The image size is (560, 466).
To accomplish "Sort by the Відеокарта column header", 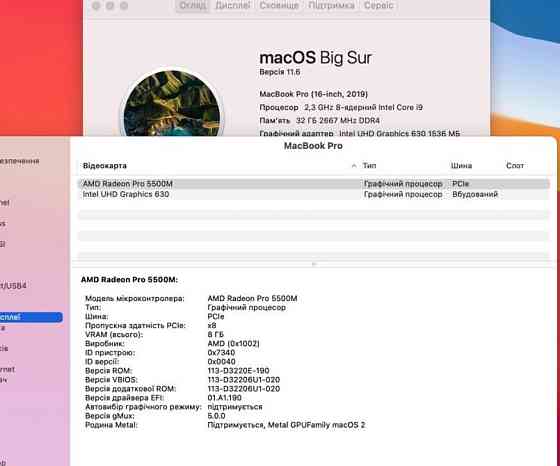I will pyautogui.click(x=105, y=166).
